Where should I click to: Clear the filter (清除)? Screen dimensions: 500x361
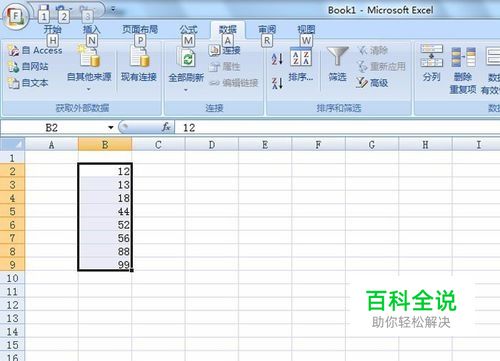373,50
